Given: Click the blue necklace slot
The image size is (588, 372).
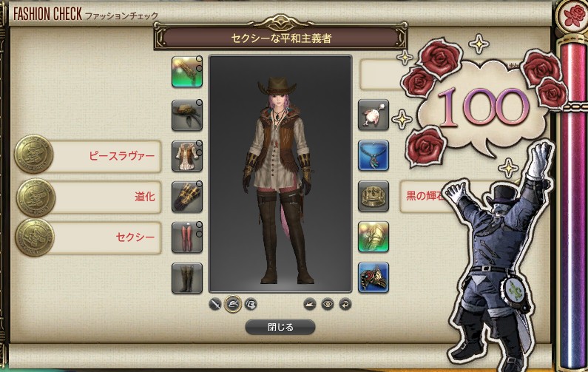Looking at the screenshot, I should click(373, 156).
